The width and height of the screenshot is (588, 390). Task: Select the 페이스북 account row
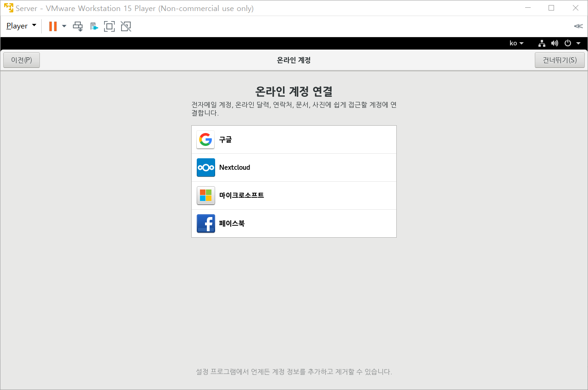(x=294, y=223)
